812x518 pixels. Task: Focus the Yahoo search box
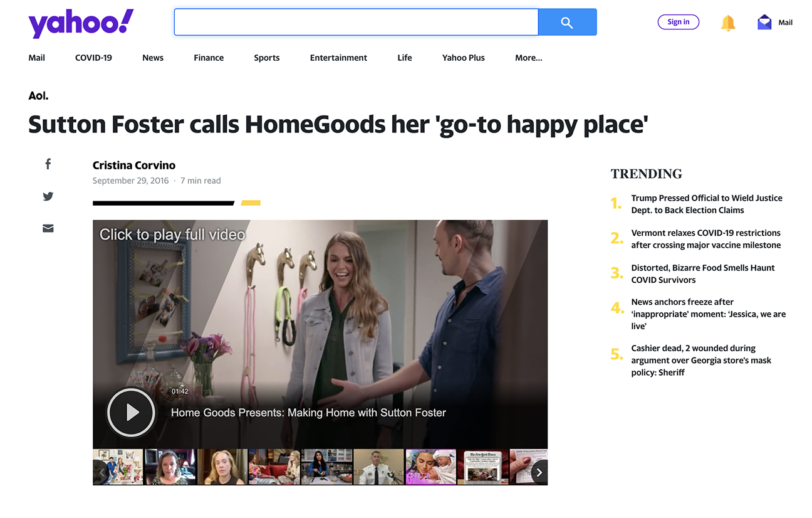click(356, 22)
